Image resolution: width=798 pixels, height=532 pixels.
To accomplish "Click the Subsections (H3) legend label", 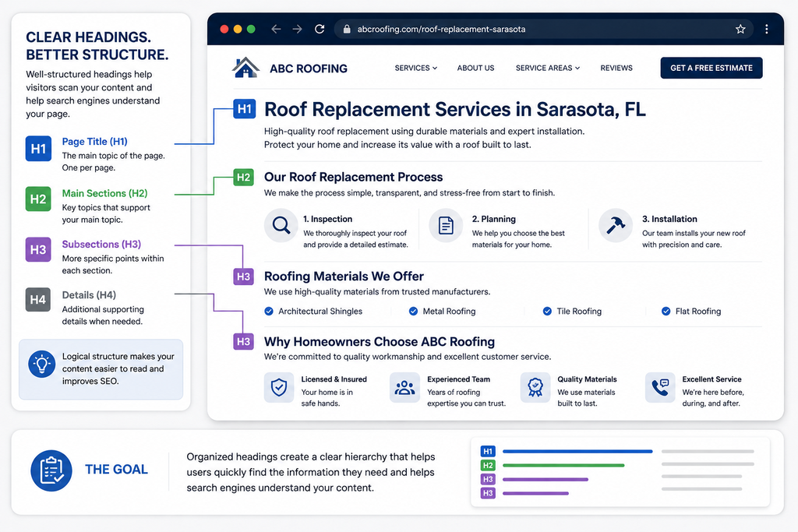I will click(x=102, y=244).
